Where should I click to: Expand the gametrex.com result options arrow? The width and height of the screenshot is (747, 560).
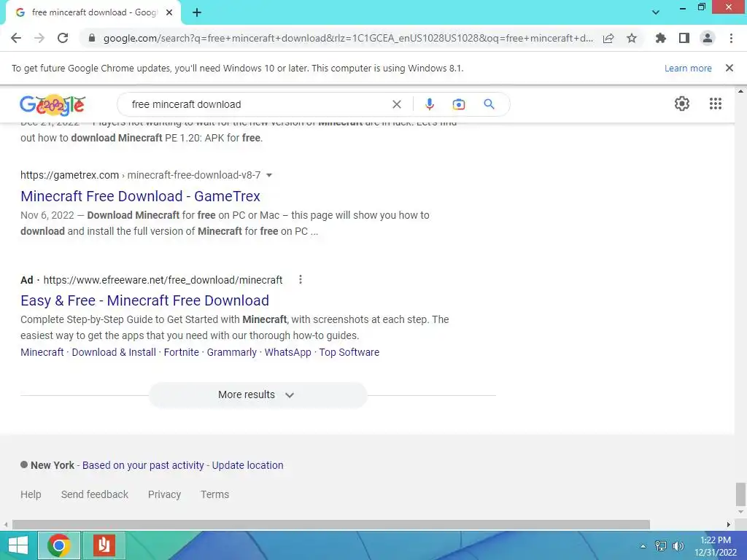point(269,175)
